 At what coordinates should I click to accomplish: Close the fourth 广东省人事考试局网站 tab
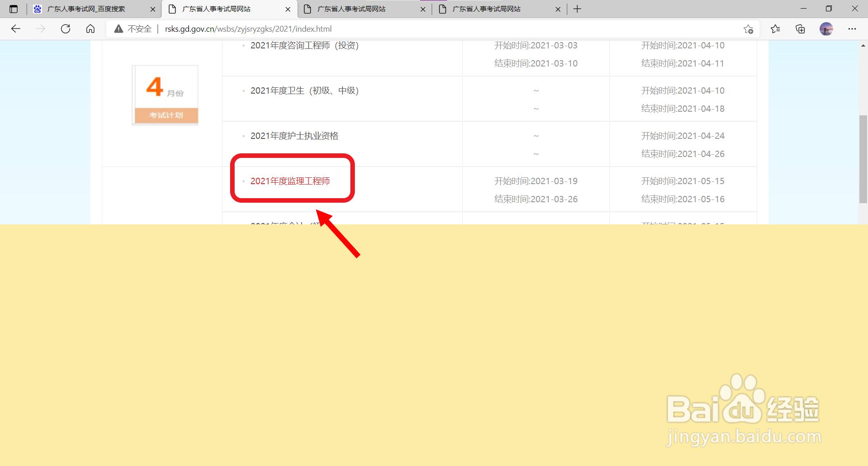pyautogui.click(x=558, y=9)
